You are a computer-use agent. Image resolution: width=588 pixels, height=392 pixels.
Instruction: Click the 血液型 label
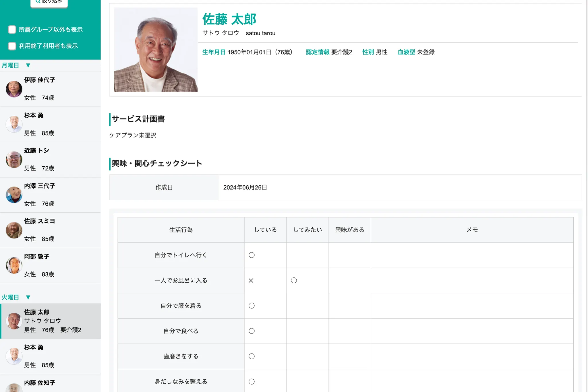coord(406,52)
